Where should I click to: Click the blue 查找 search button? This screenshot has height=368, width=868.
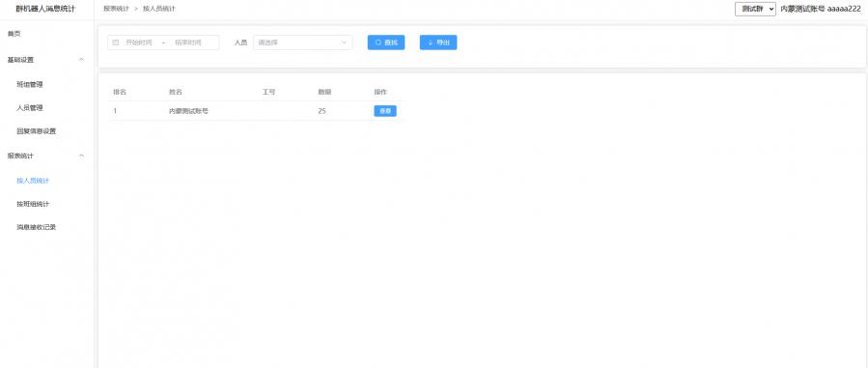pos(386,42)
